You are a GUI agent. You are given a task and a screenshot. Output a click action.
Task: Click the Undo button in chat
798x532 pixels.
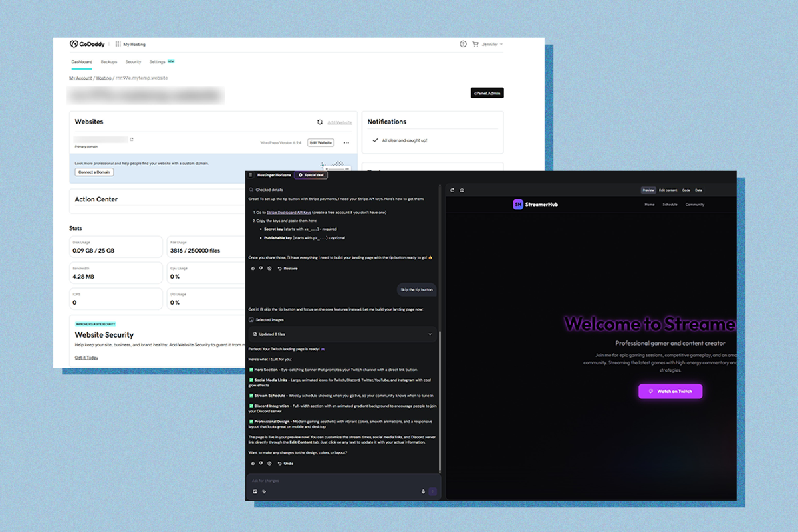[286, 463]
